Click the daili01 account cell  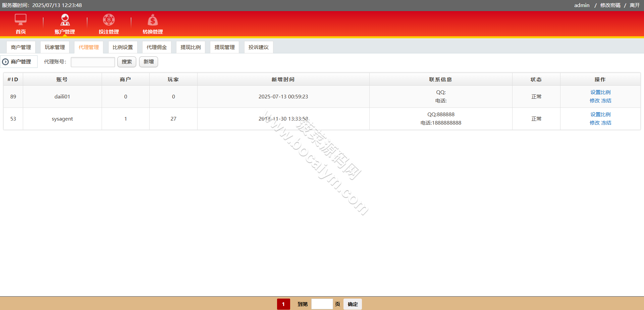coord(62,97)
